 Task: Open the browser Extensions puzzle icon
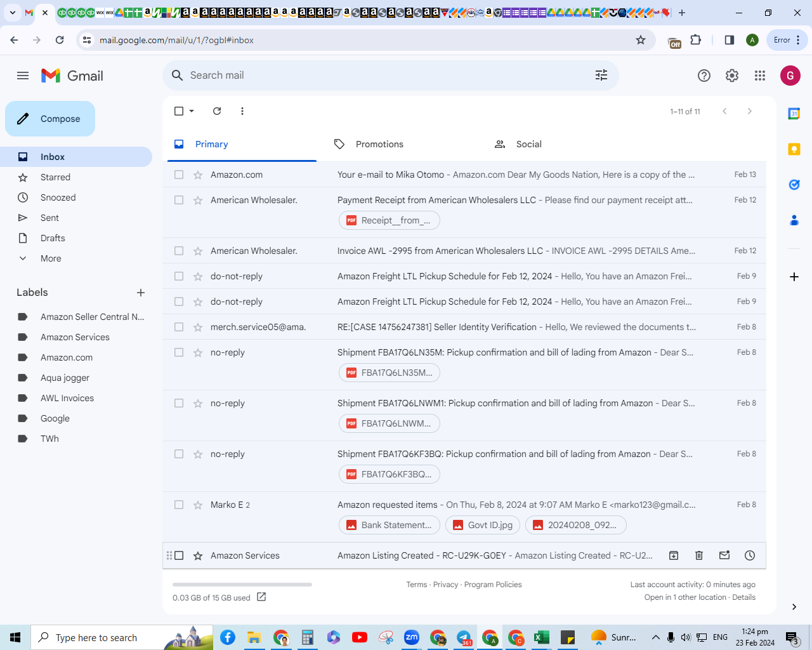pyautogui.click(x=696, y=40)
